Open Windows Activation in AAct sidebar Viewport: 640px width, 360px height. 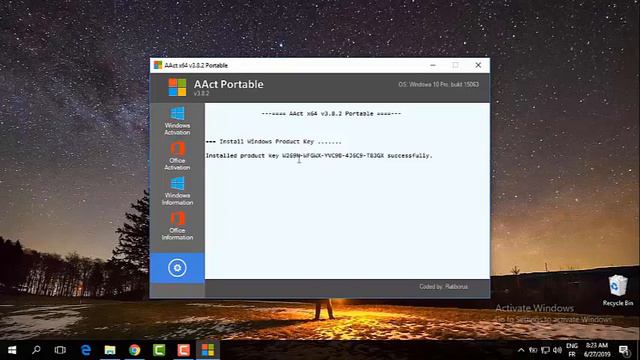pyautogui.click(x=177, y=121)
